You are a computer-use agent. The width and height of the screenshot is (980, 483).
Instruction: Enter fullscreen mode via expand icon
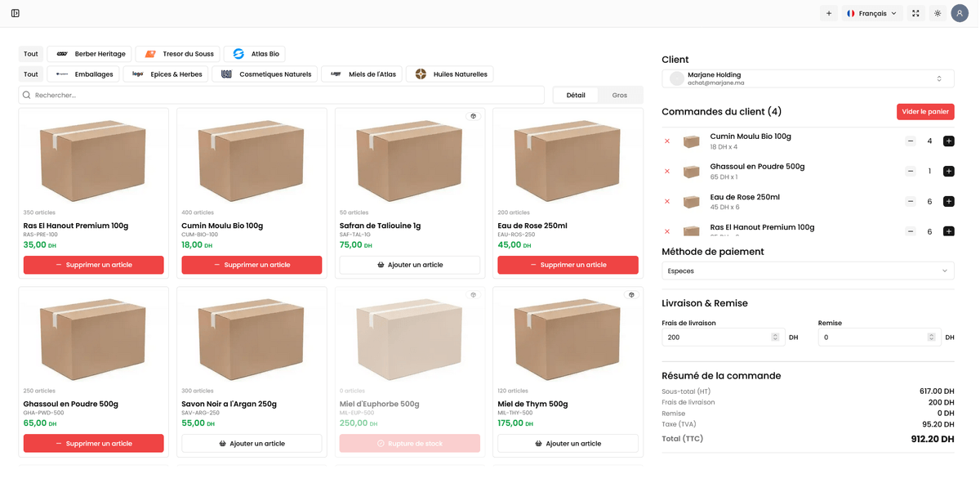[915, 13]
